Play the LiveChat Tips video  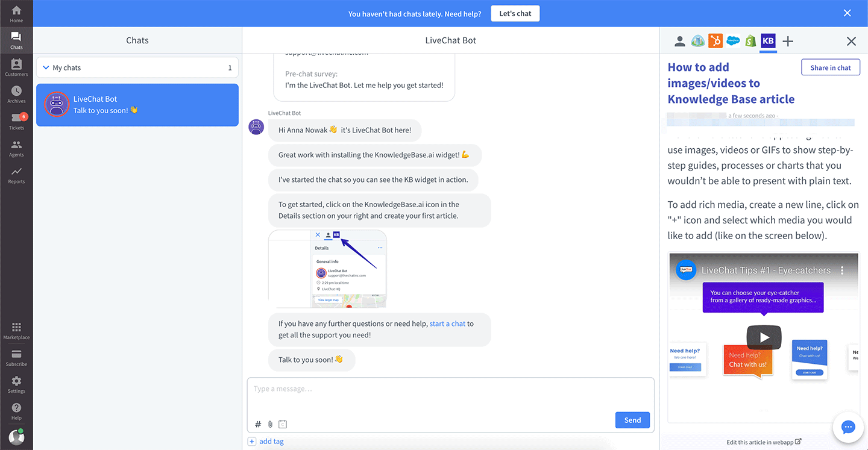click(x=764, y=337)
